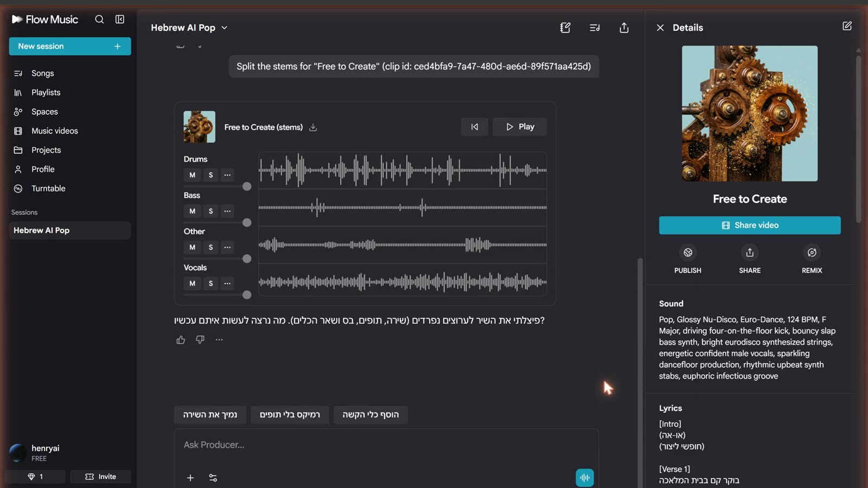Open Vocals stem more options
The image size is (868, 488).
click(x=227, y=284)
